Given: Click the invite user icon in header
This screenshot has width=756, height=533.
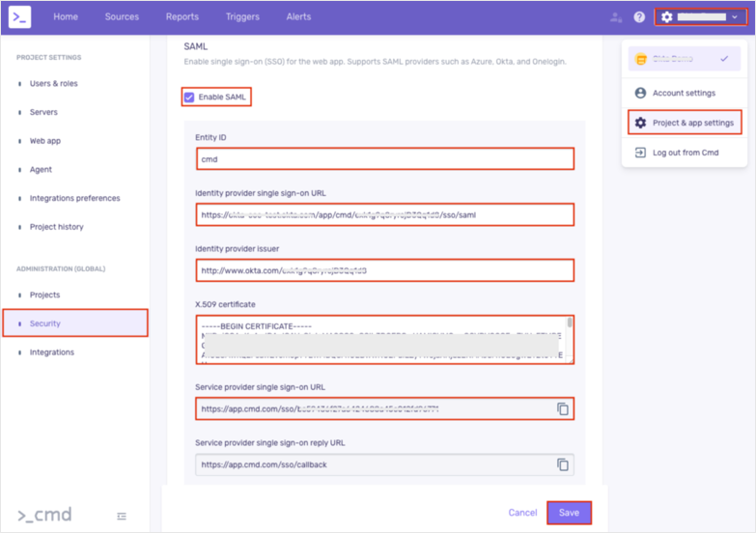Looking at the screenshot, I should (616, 17).
